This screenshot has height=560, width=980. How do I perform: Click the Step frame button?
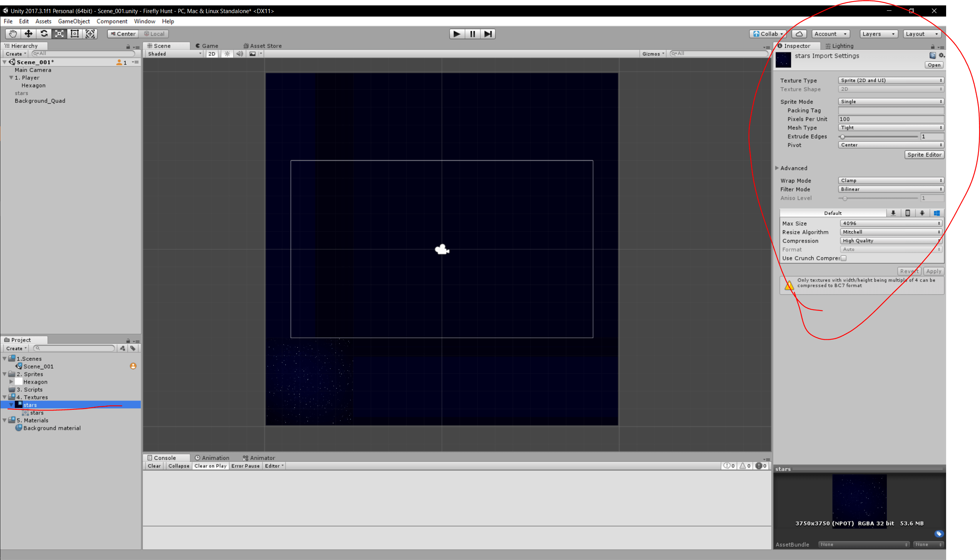488,34
